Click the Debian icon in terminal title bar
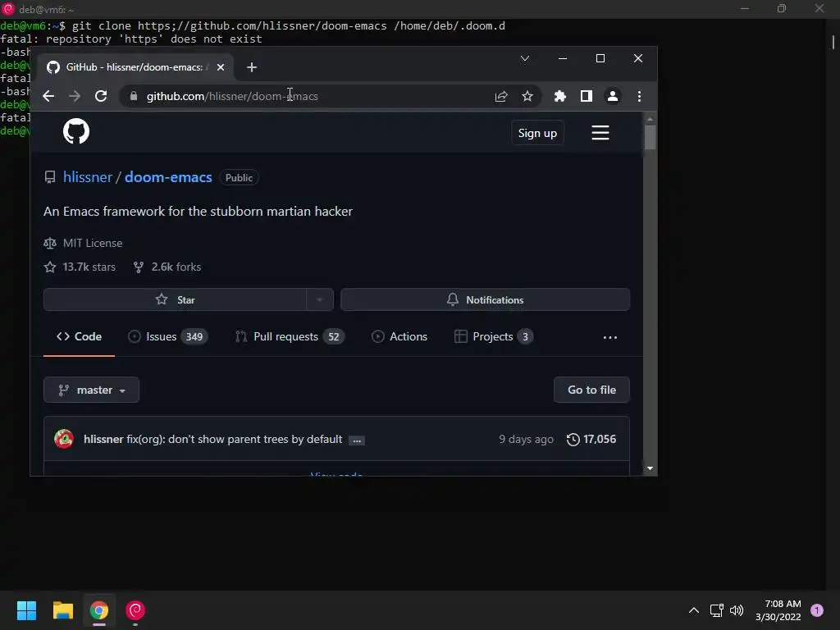840x630 pixels. pos(8,9)
